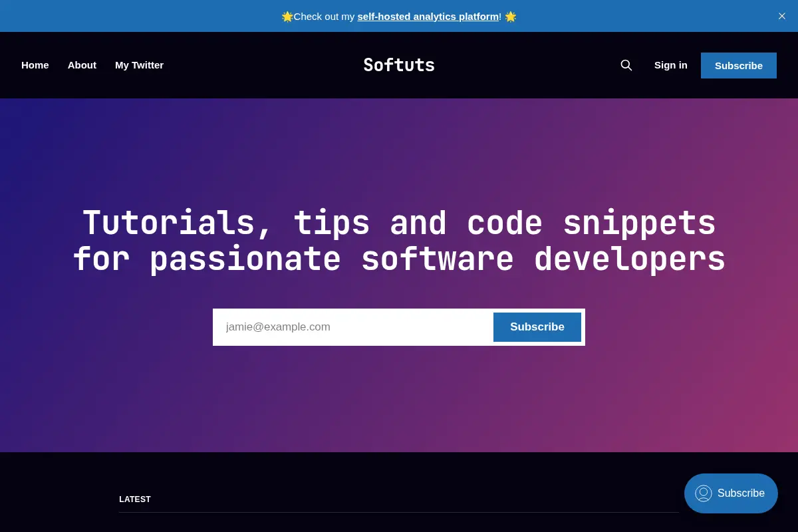Image resolution: width=798 pixels, height=532 pixels.
Task: Open the search magnifier icon
Action: point(626,65)
